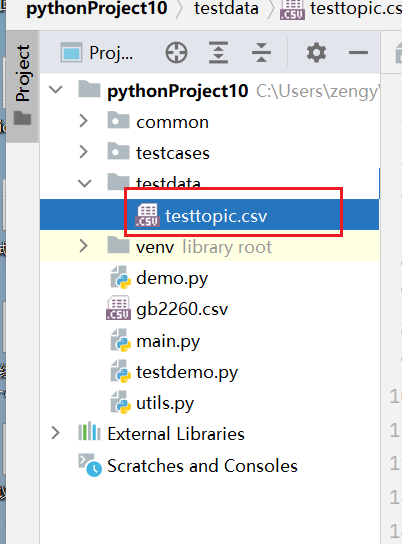The width and height of the screenshot is (402, 544).
Task: Click testdata in the breadcrumb bar
Action: pos(226,8)
